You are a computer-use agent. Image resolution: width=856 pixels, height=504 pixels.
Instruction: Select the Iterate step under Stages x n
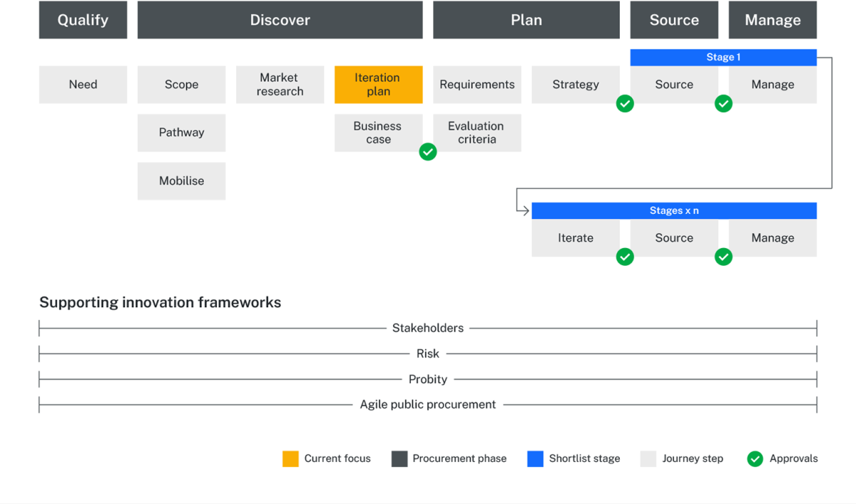(x=576, y=237)
